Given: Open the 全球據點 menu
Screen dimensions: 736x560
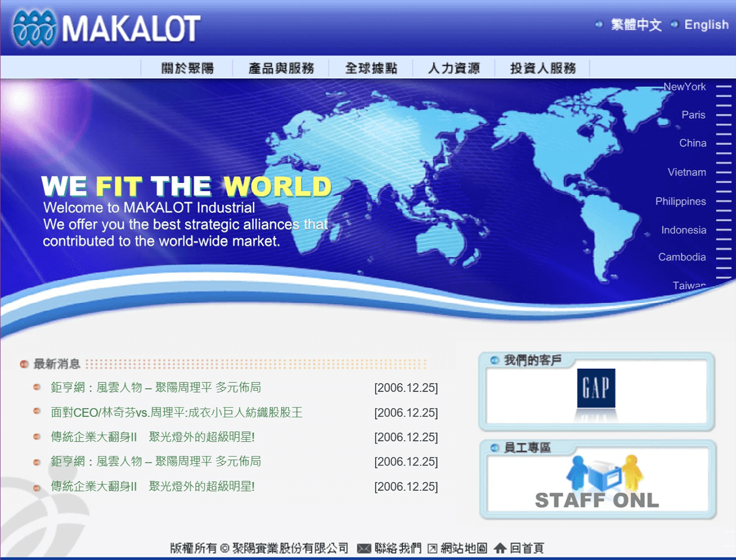Looking at the screenshot, I should 371,68.
